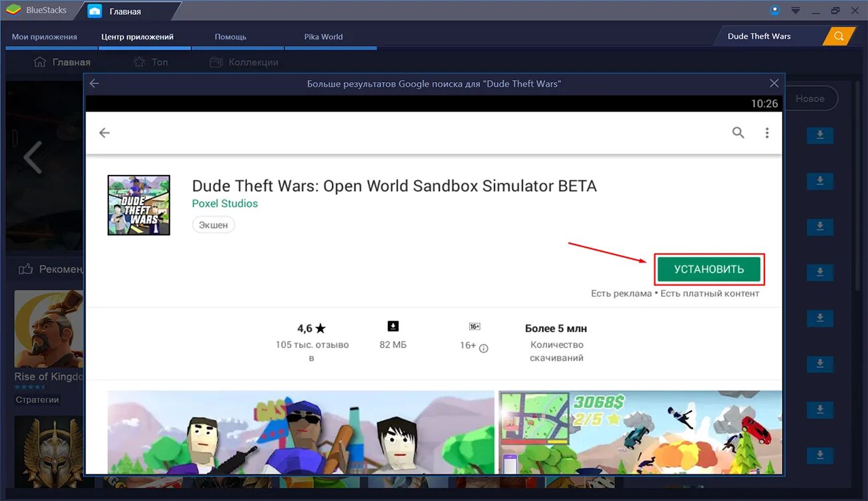Image resolution: width=868 pixels, height=501 pixels.
Task: Switch to Центр приложений tab
Action: [138, 37]
